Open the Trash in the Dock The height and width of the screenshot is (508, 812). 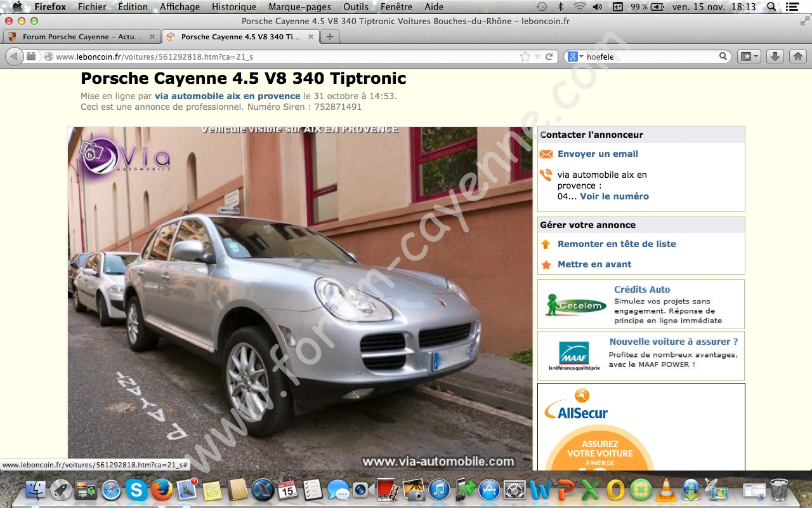coord(780,490)
